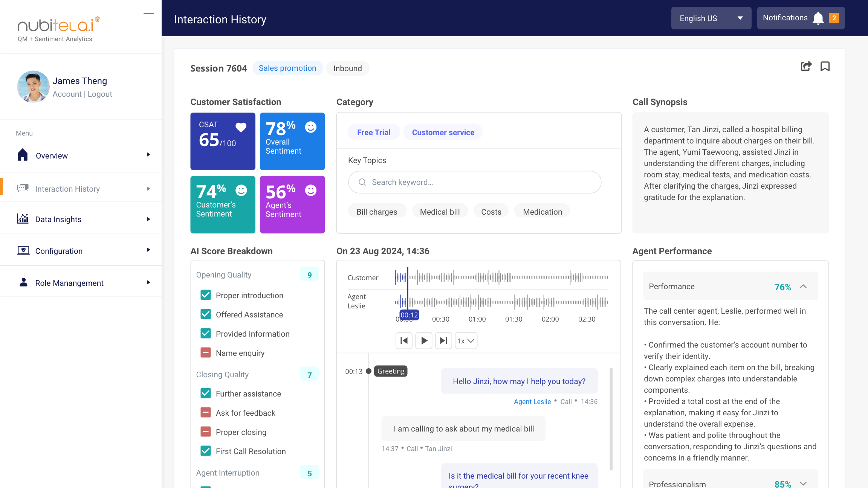The image size is (868, 488).
Task: Click the Overall Sentiment smiley icon
Action: pyautogui.click(x=310, y=127)
